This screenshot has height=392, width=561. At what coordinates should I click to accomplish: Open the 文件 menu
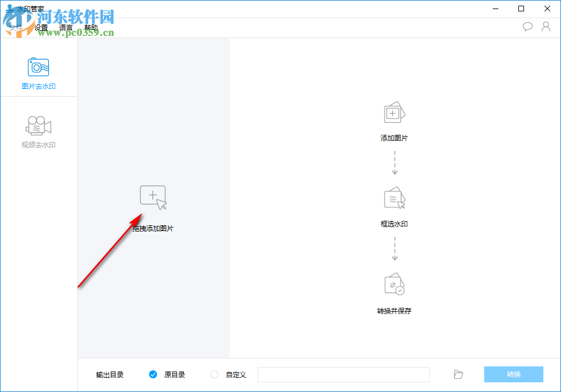point(16,27)
